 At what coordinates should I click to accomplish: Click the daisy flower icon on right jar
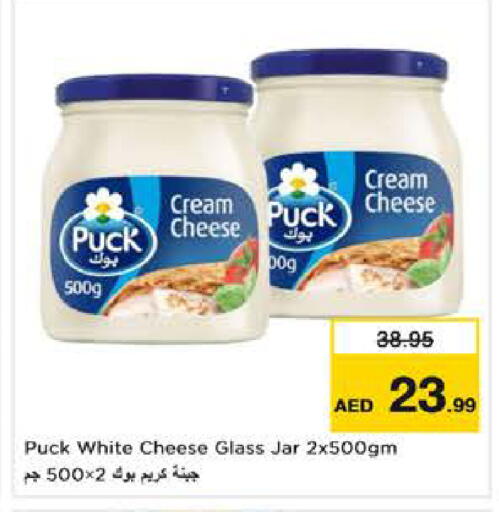[298, 179]
